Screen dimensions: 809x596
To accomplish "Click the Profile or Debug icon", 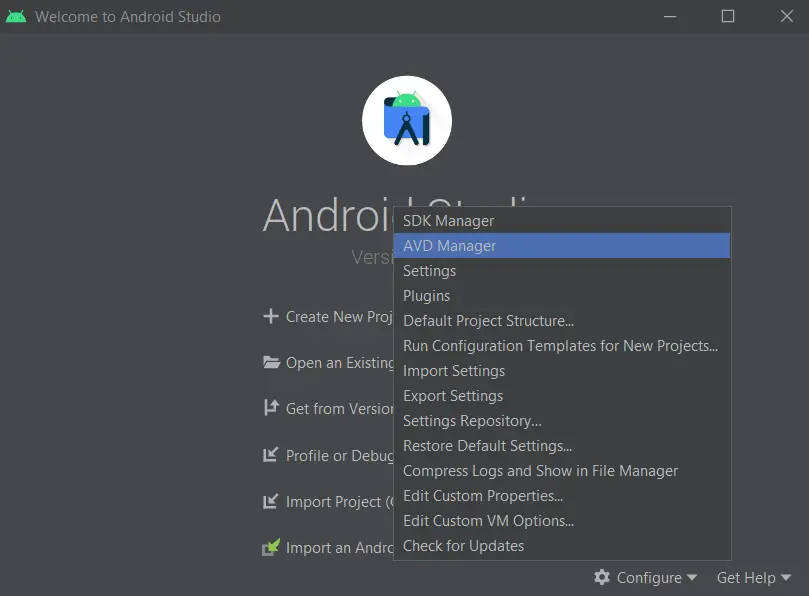I will [271, 455].
